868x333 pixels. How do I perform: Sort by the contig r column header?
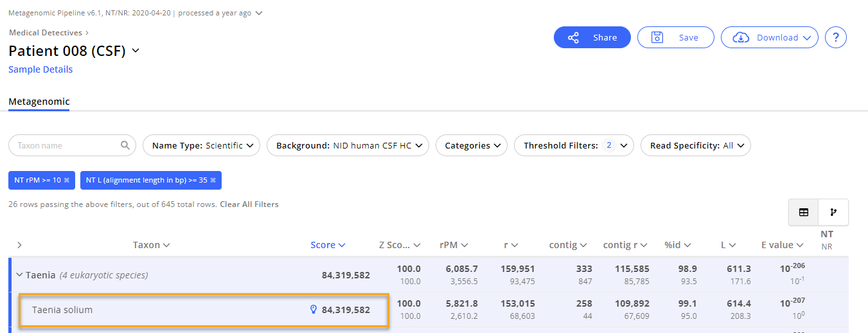pyautogui.click(x=625, y=245)
